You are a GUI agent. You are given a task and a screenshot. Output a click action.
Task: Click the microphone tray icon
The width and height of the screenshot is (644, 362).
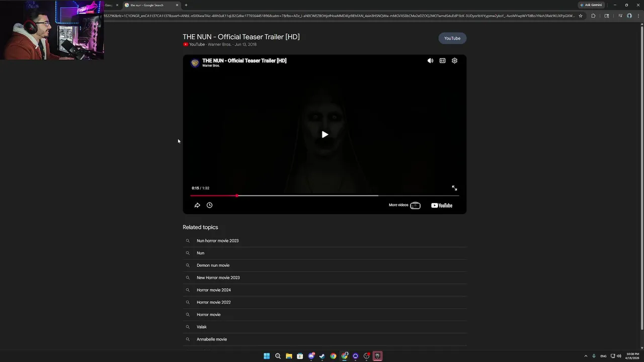[x=594, y=356]
